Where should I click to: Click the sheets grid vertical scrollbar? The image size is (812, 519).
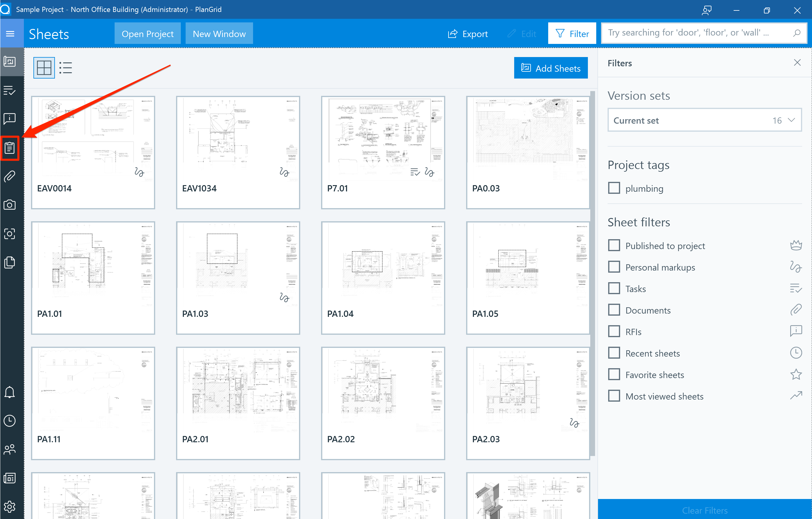(592, 273)
